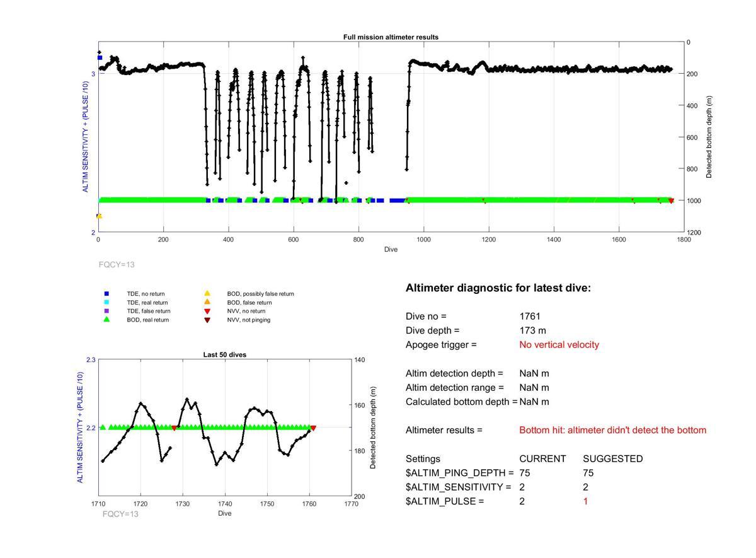Select the suggested $ALTIM_SENSITIVITY value 2

point(586,487)
